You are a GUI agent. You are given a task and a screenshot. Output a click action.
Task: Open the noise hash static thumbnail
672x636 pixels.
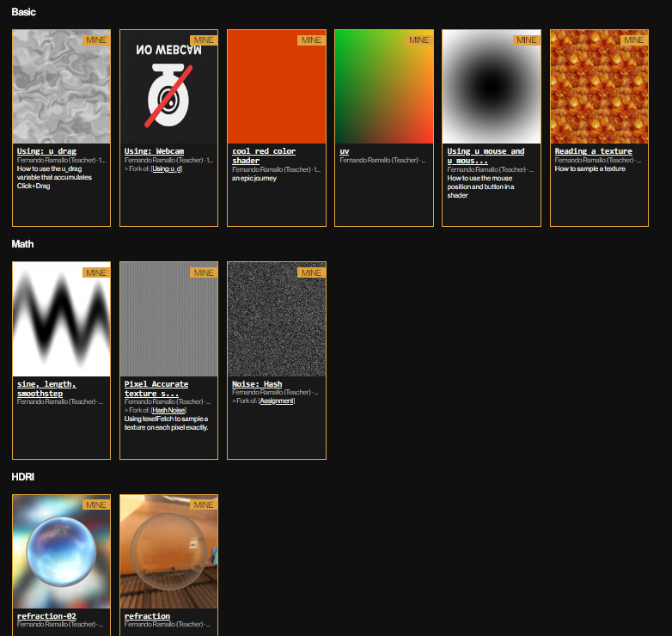277,319
